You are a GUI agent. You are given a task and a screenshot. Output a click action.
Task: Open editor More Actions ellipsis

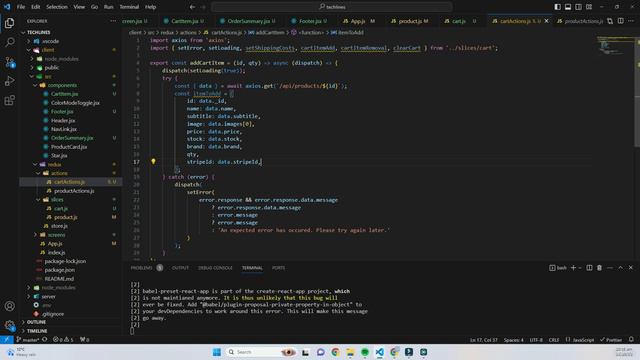point(631,21)
